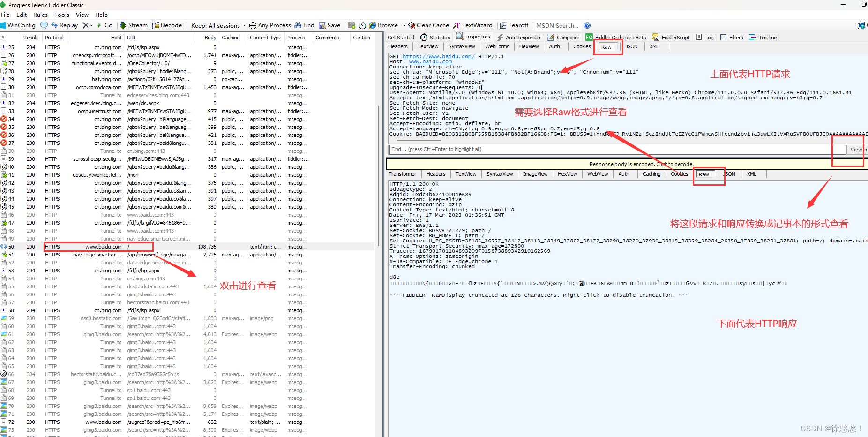Select session 50 www.baidu.com row
Viewport: 868px width, 437px height.
[187, 247]
